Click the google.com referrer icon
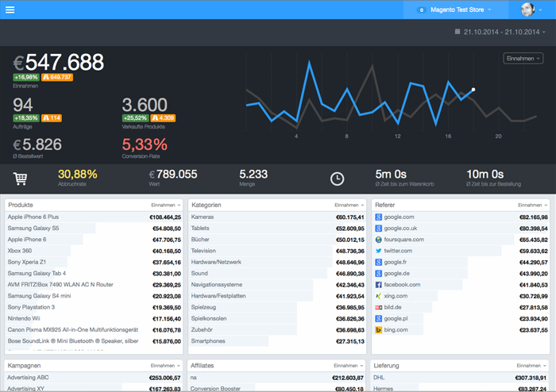The height and width of the screenshot is (392, 556). tap(378, 217)
